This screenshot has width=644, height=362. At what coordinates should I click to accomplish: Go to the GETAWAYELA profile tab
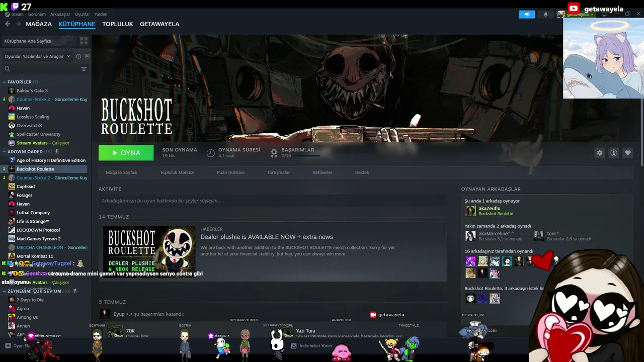point(159,24)
